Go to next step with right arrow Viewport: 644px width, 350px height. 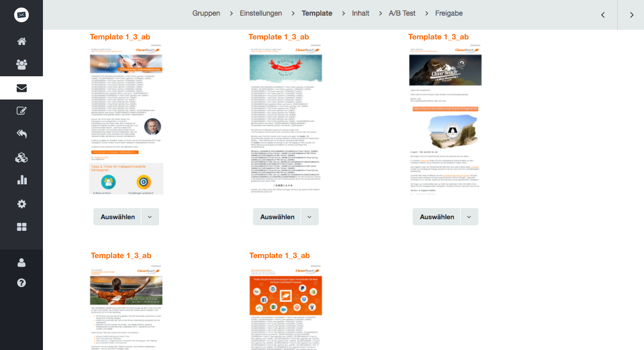[x=631, y=15]
